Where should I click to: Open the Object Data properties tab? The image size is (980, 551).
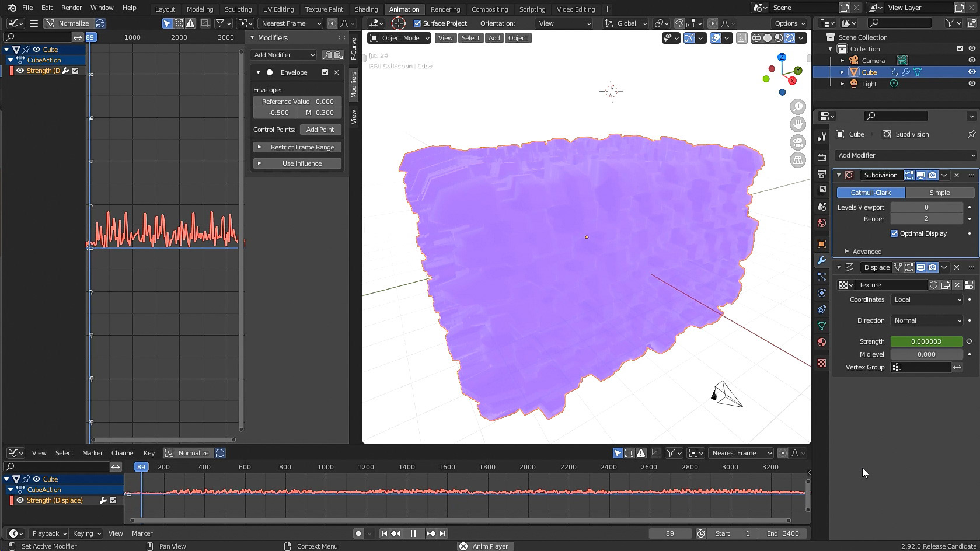(x=822, y=326)
